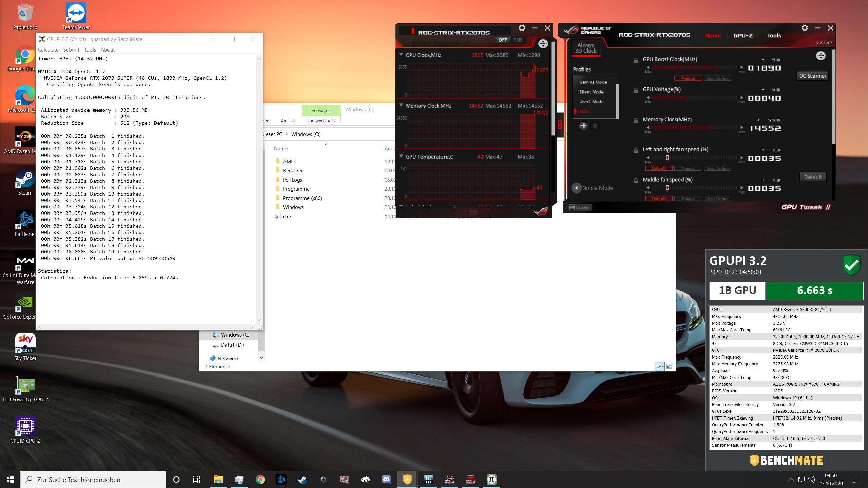Click the lock icon for GPU Boost Clock
The image size is (868, 488).
click(636, 60)
